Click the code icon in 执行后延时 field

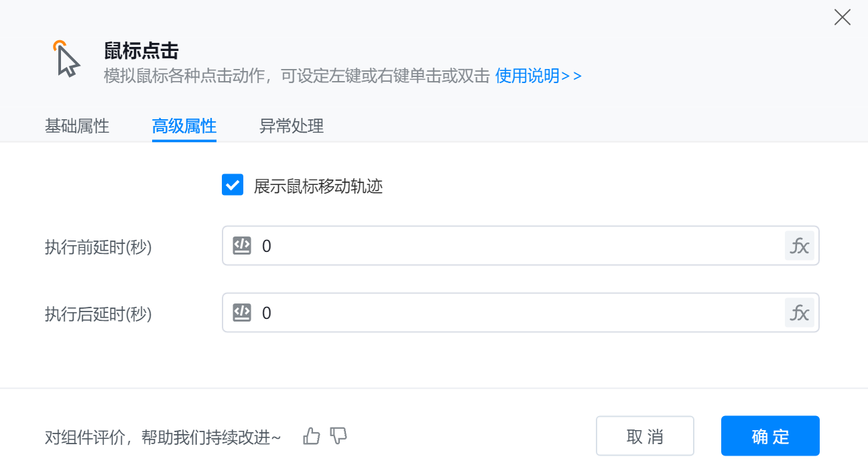tap(242, 312)
